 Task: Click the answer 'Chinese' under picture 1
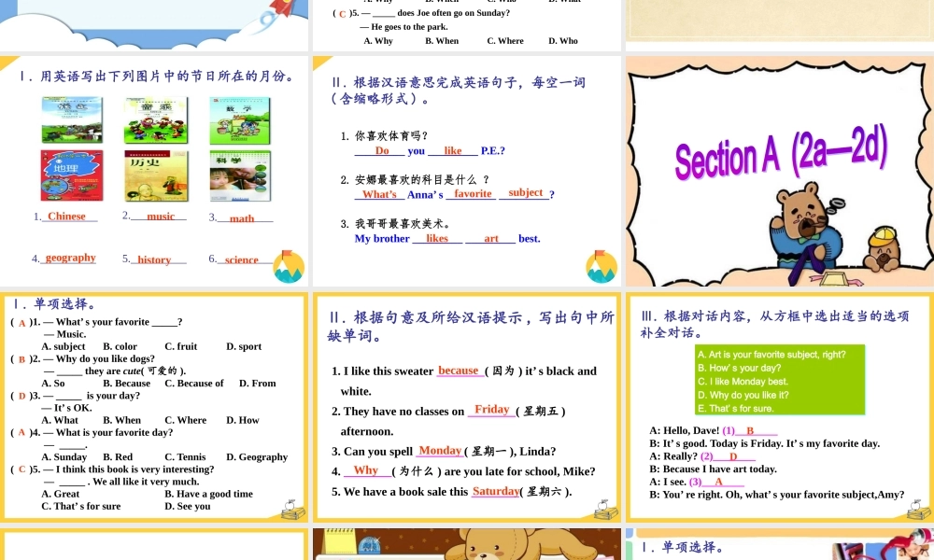coord(66,216)
